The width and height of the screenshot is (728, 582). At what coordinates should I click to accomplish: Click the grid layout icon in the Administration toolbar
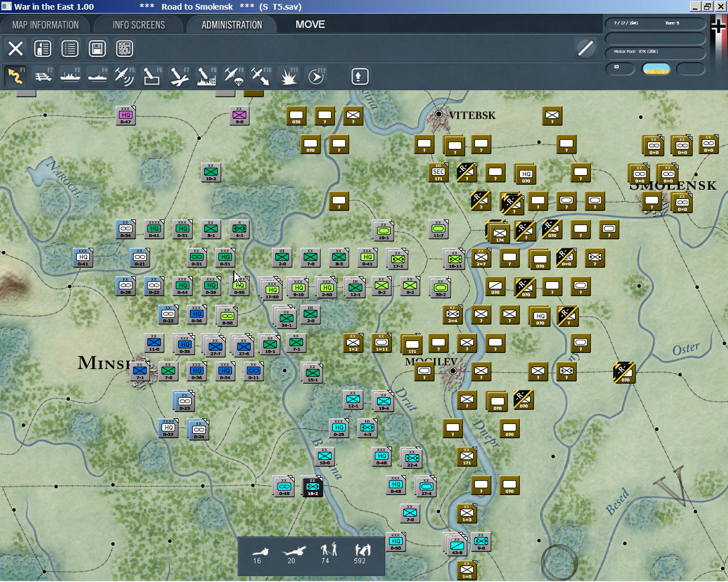pos(125,48)
